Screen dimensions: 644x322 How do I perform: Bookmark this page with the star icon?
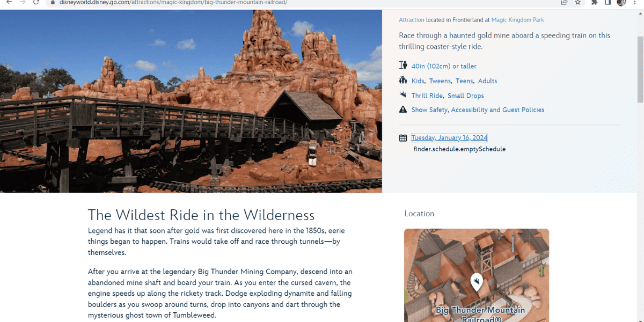577,3
